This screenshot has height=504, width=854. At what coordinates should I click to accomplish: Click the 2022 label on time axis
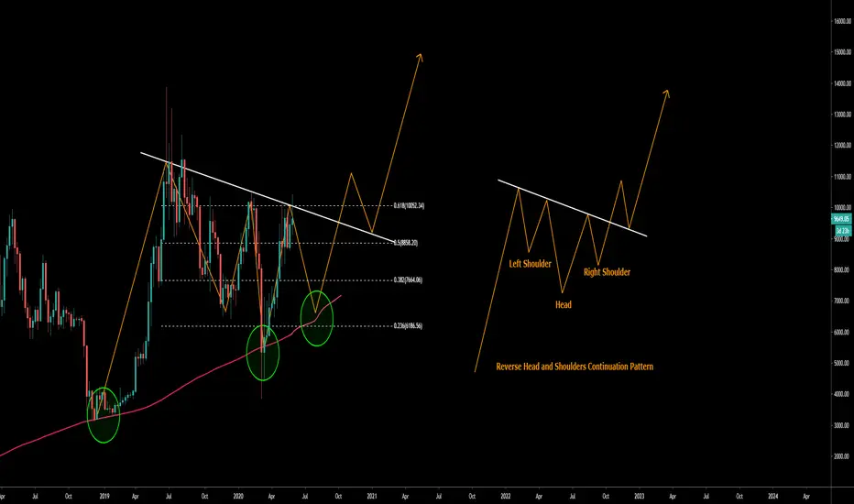click(506, 497)
